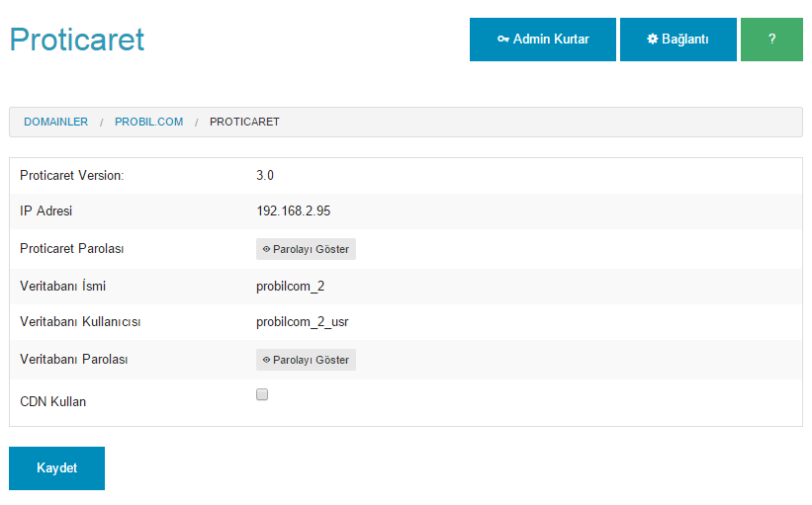
Task: Click the CDN Kullan label
Action: [52, 401]
